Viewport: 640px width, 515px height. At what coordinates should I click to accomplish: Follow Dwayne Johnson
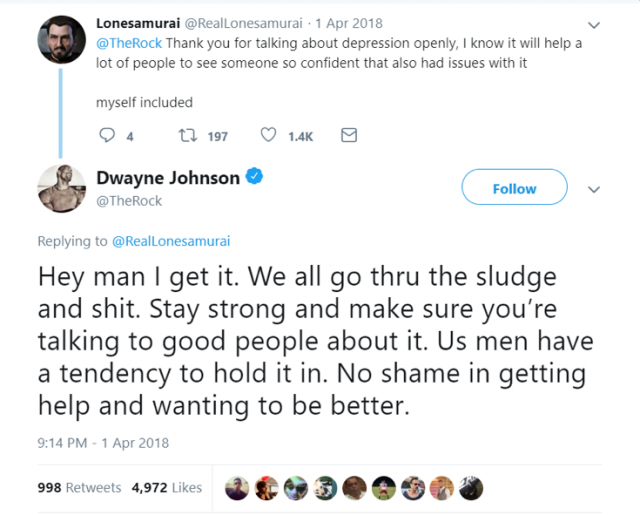[514, 188]
